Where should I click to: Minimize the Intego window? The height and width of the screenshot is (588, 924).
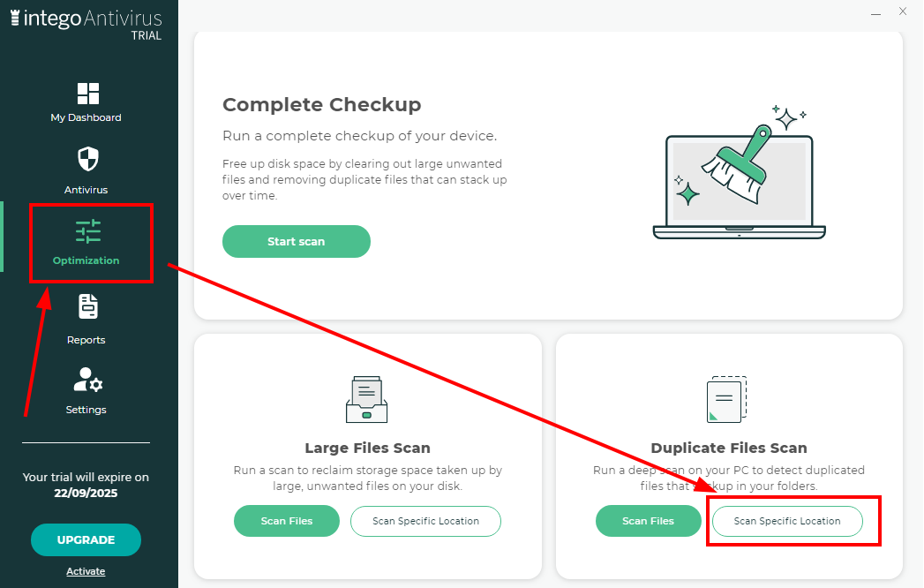[875, 12]
